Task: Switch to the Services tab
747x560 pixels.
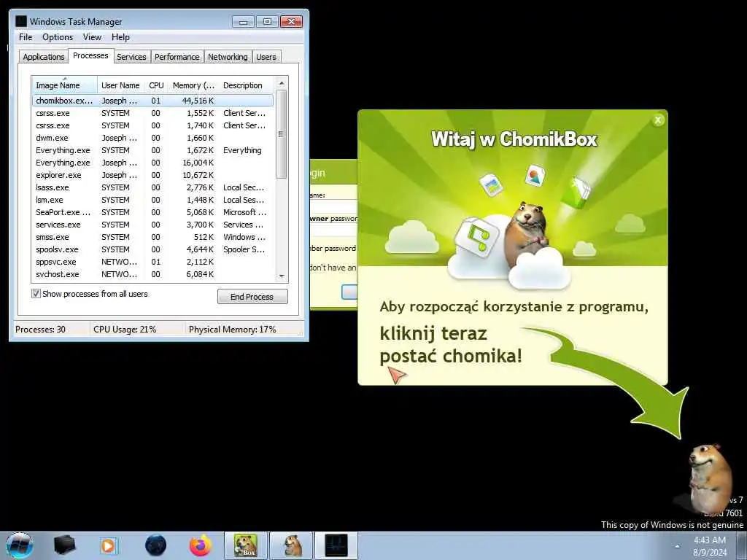Action: (131, 57)
